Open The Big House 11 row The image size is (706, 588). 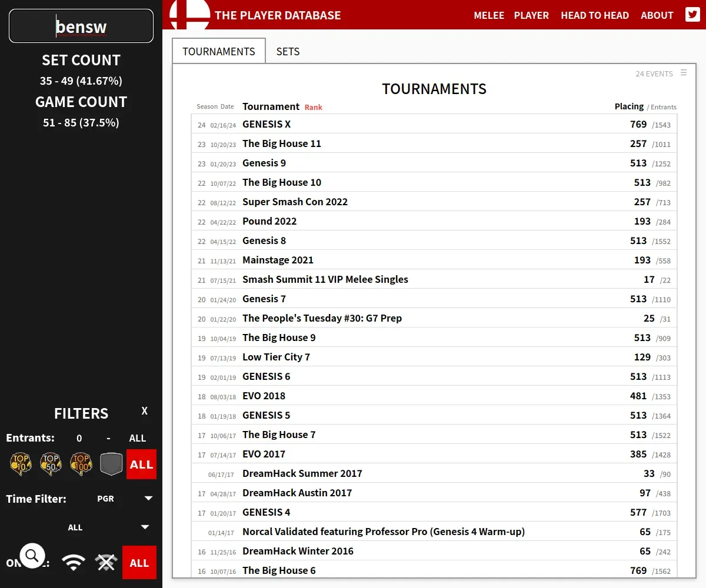click(x=434, y=143)
